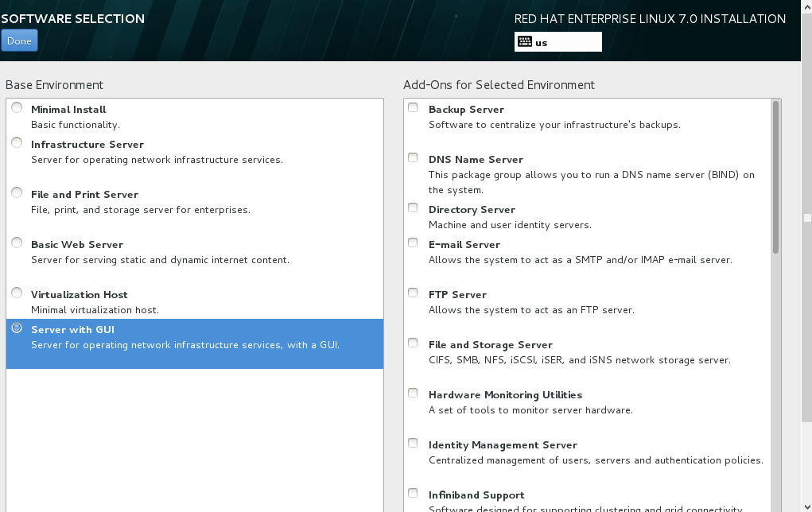Tick the Directory Server checkbox

413,208
